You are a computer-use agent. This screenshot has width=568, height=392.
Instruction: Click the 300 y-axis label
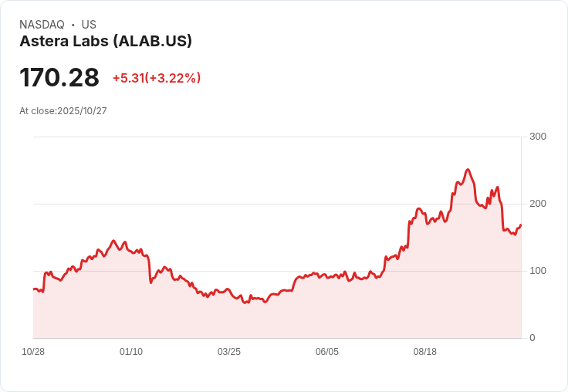tap(538, 137)
